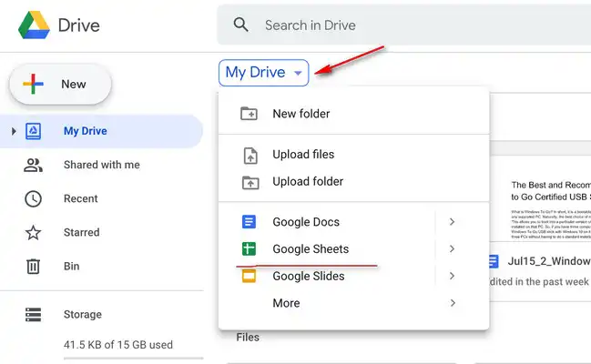Click the yellow Google Slides icon
Image resolution: width=591 pixels, height=364 pixels.
(x=249, y=276)
